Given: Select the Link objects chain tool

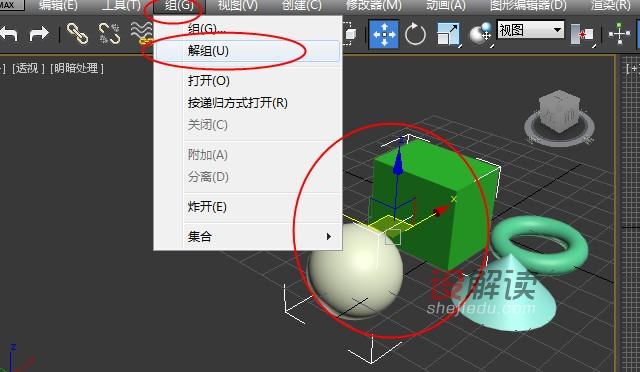Looking at the screenshot, I should tap(77, 33).
